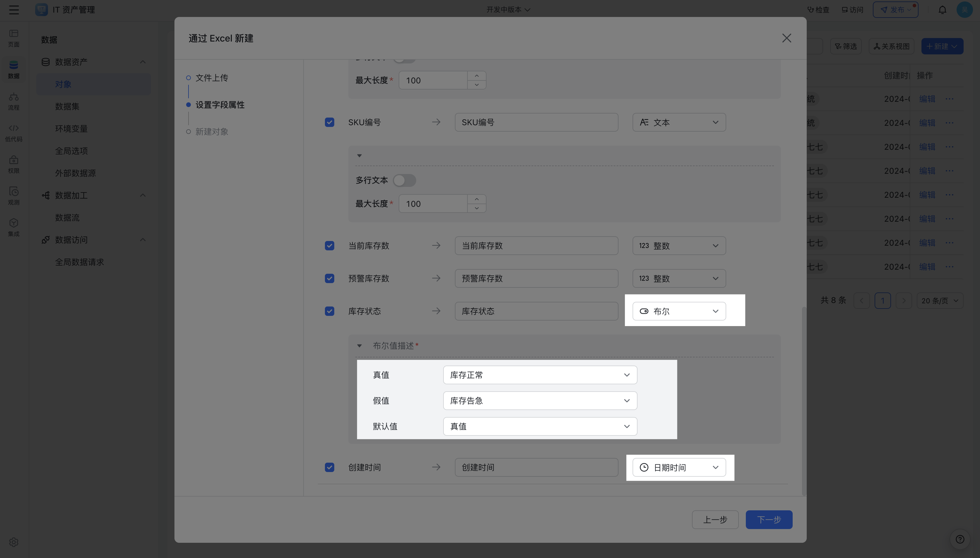This screenshot has height=558, width=980.
Task: Uncheck the 库存状态 field checkbox
Action: [x=330, y=311]
